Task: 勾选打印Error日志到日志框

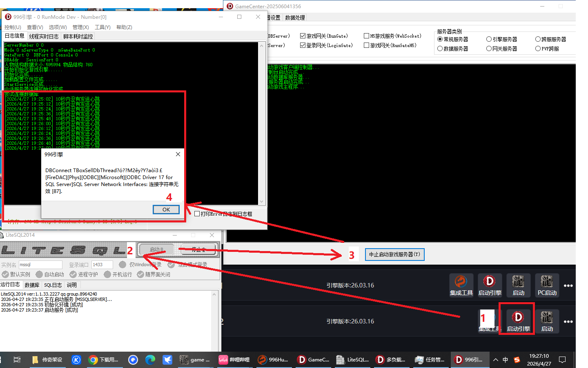Action: tap(197, 213)
